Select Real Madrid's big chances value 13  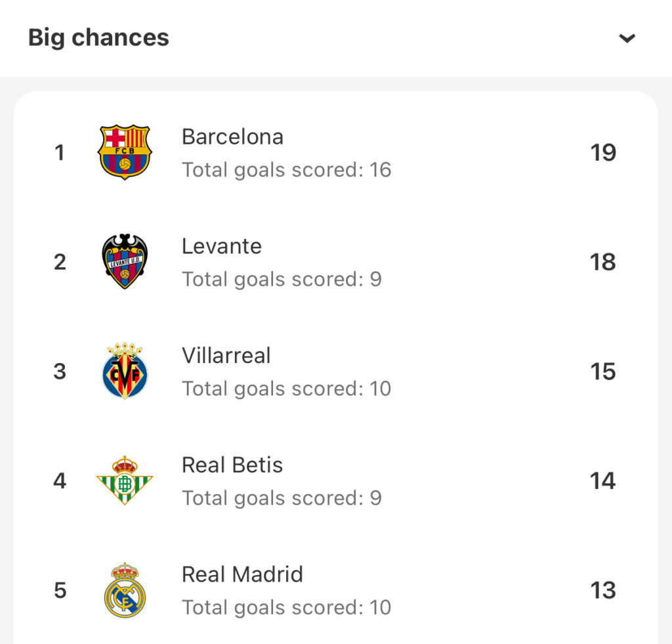tap(603, 590)
